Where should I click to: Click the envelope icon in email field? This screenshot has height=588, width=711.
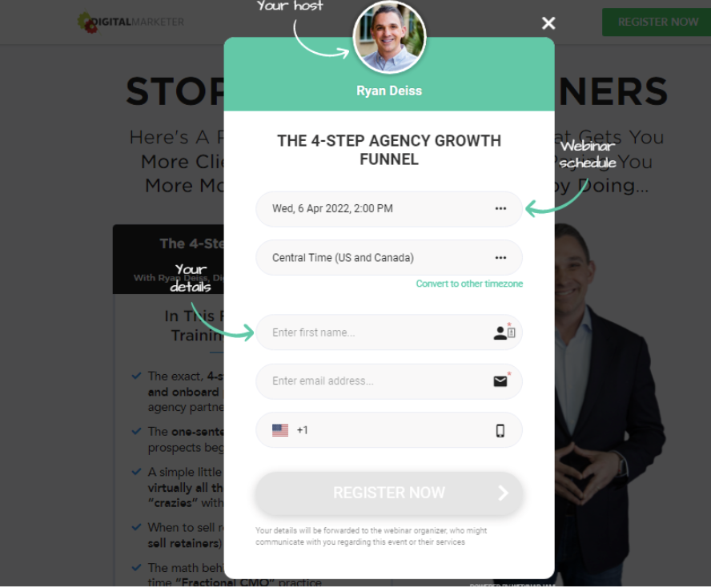tap(500, 381)
